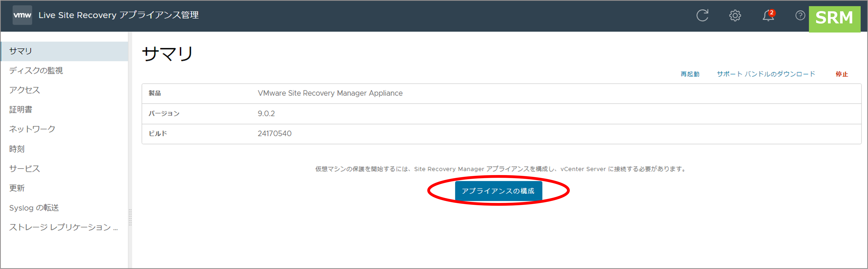Viewport: 868px width, 269px height.
Task: Click the product name VMware Site Recovery Manager Appliance
Action: [x=330, y=93]
